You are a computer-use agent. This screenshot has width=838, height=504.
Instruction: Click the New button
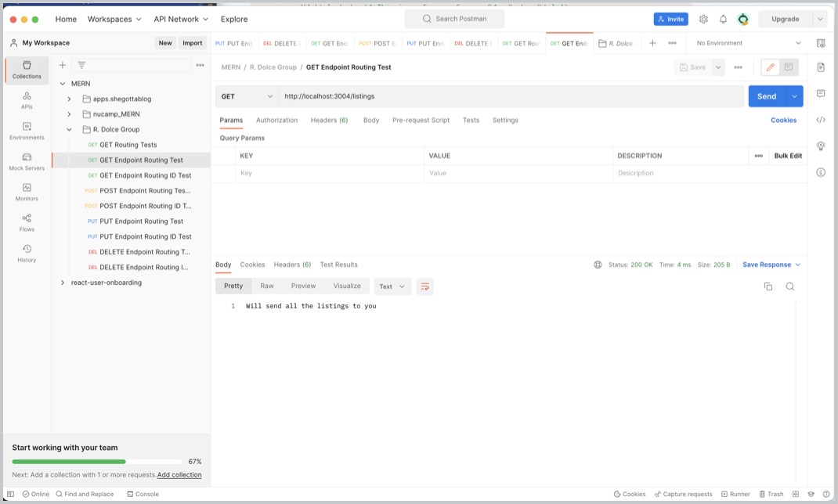click(165, 43)
